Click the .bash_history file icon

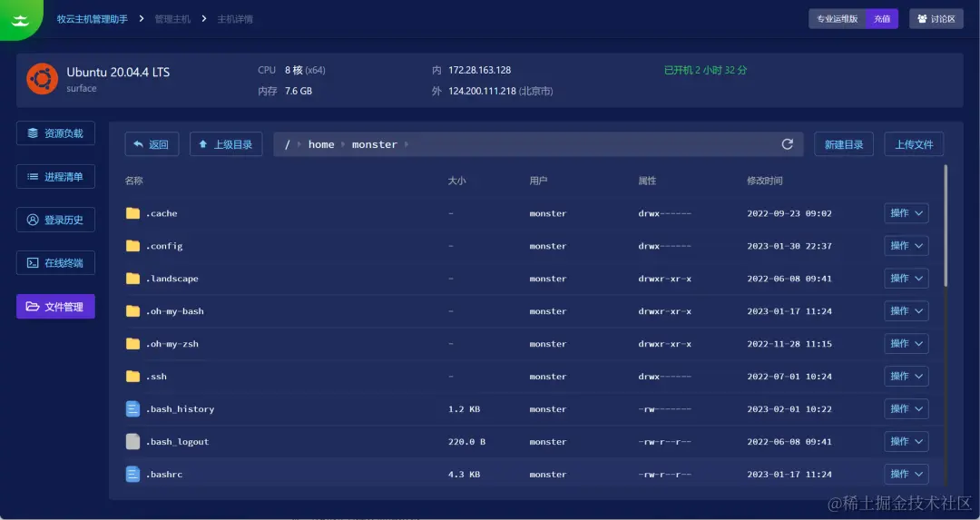[x=132, y=408]
